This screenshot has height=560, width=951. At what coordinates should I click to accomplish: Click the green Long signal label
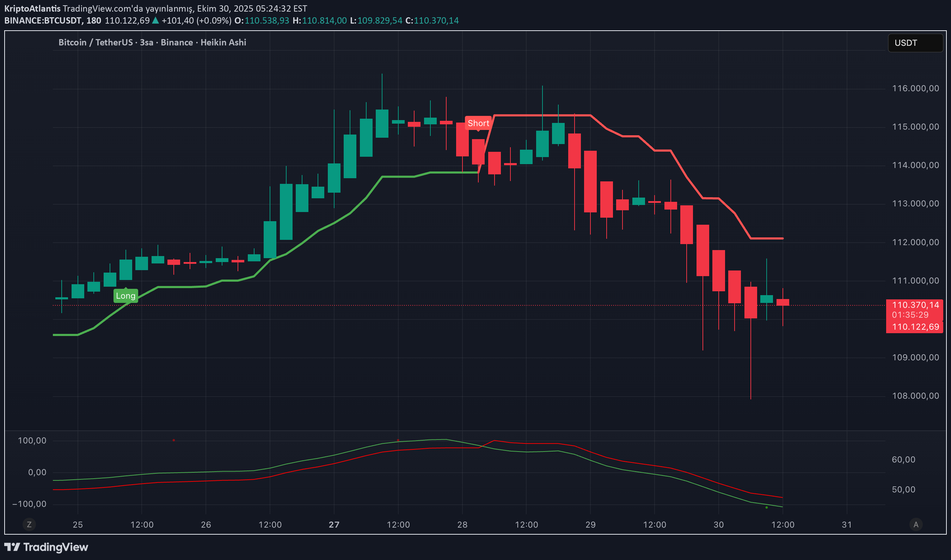coord(125,295)
